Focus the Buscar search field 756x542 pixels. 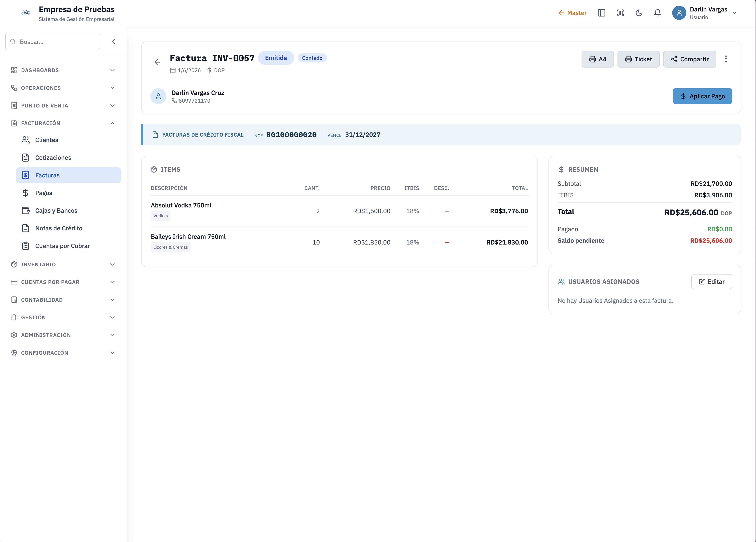click(x=53, y=41)
